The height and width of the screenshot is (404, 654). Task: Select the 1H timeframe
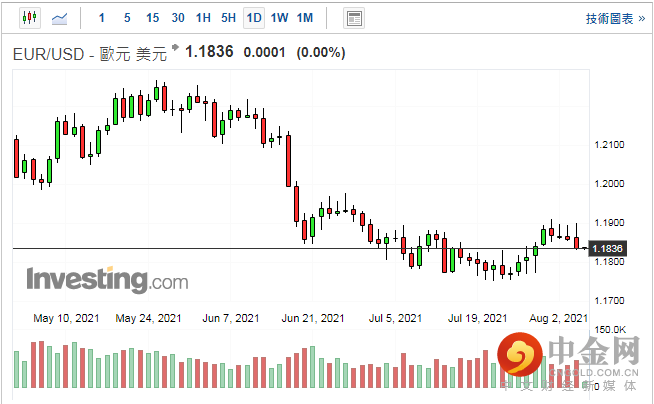pos(203,18)
